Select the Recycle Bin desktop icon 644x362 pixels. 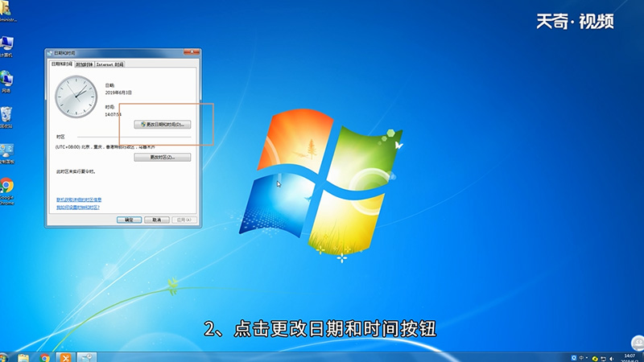(6, 117)
